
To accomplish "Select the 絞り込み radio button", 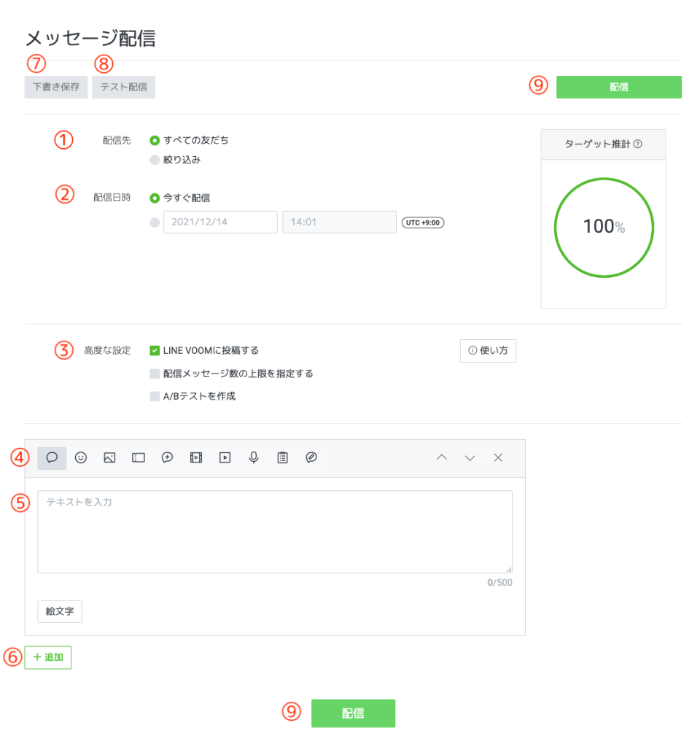I will (155, 160).
